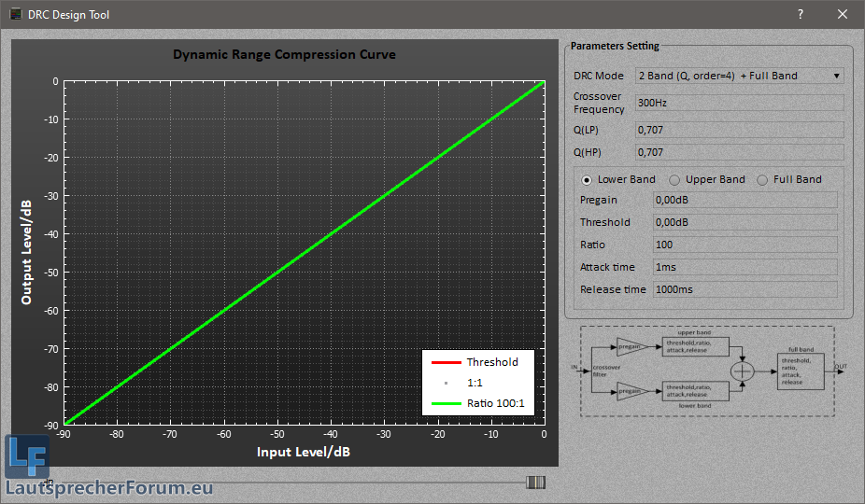Open the DRC Mode dropdown

pos(739,76)
